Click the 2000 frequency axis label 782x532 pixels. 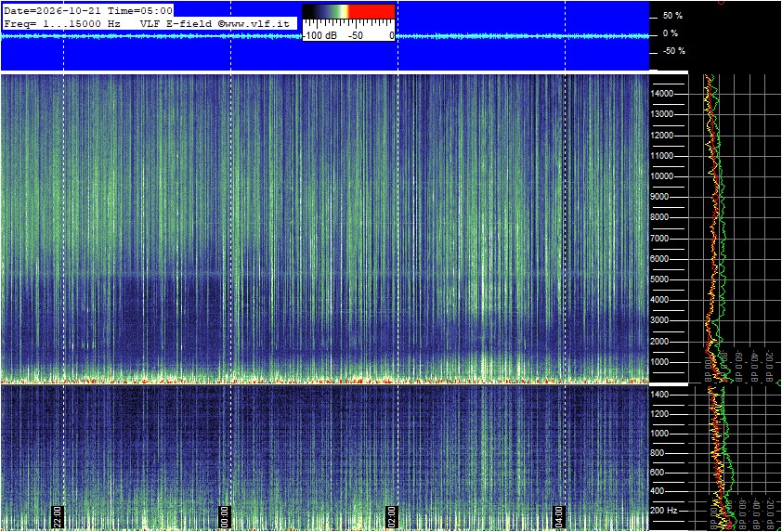(659, 342)
